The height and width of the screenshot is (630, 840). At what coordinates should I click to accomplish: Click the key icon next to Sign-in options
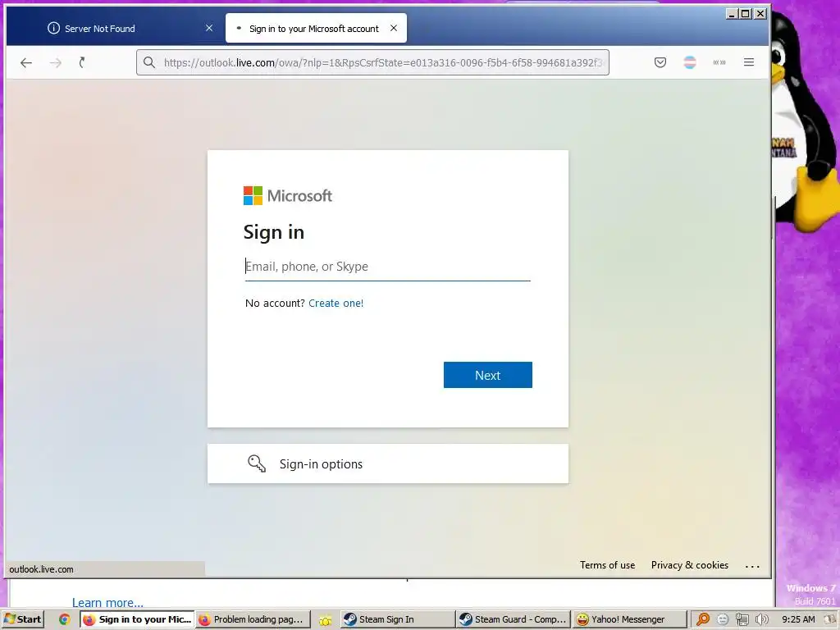click(257, 463)
